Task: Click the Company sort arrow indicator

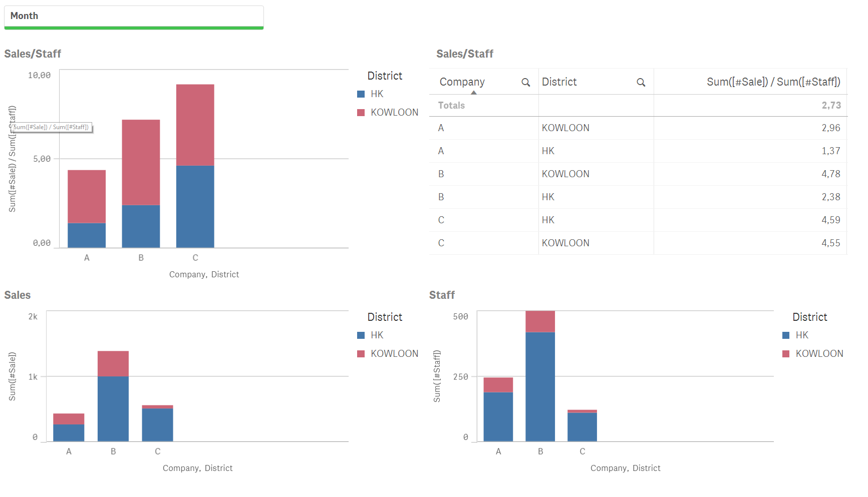Action: click(x=474, y=93)
